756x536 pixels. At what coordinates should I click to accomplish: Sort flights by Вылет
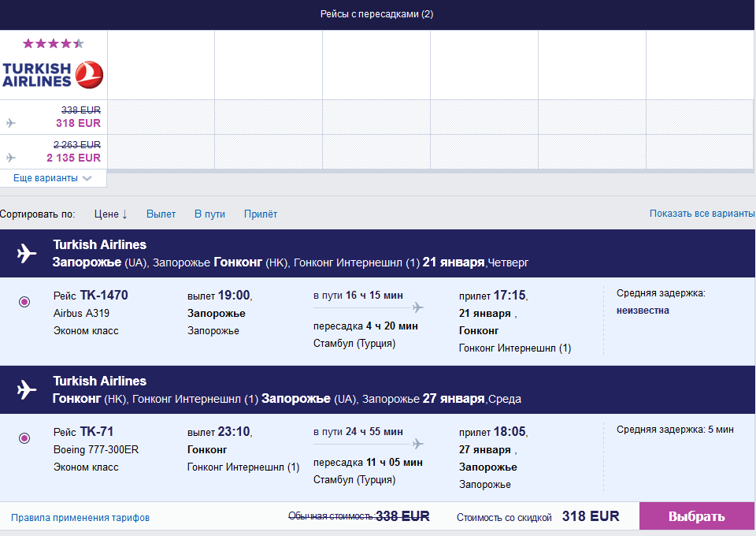tap(161, 214)
